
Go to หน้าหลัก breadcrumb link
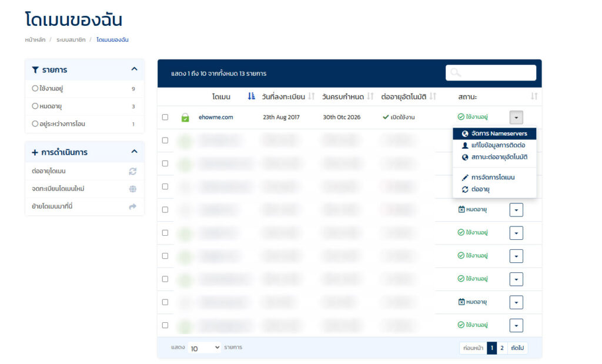(35, 40)
